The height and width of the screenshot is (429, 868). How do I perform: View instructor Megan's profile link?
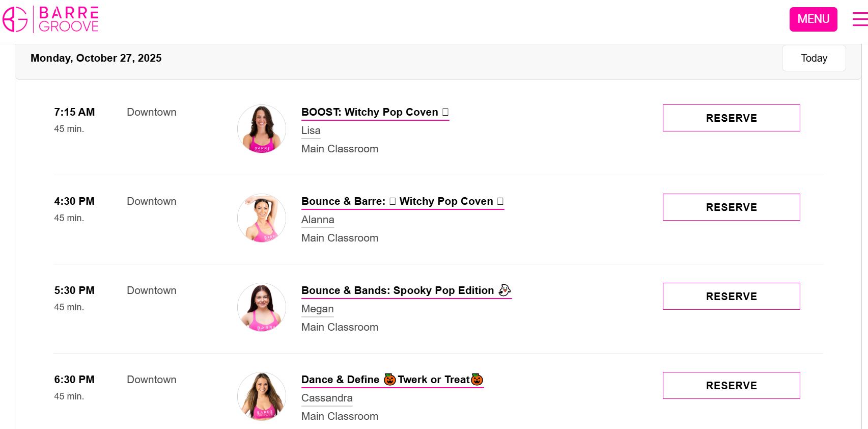317,309
